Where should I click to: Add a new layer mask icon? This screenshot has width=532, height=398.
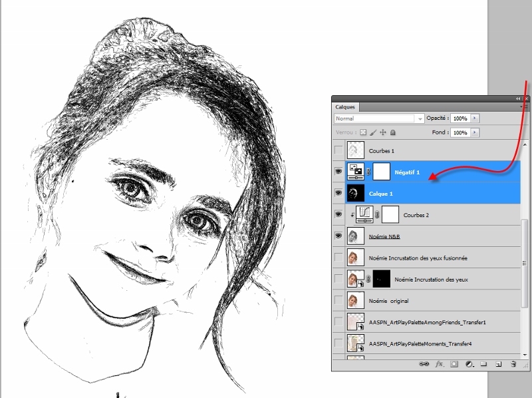[453, 363]
